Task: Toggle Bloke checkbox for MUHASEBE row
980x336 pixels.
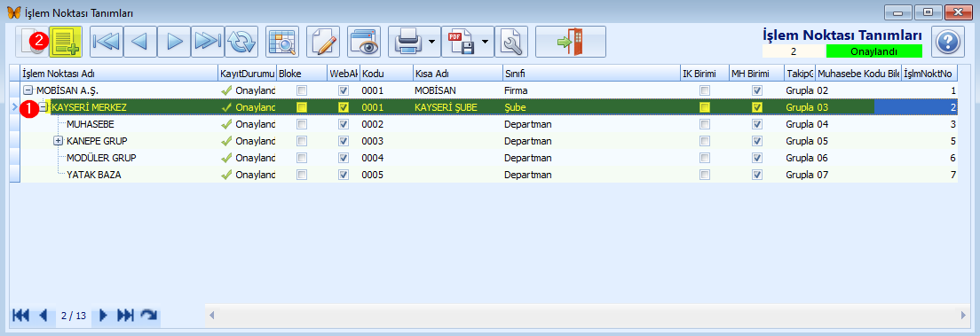Action: 302,124
